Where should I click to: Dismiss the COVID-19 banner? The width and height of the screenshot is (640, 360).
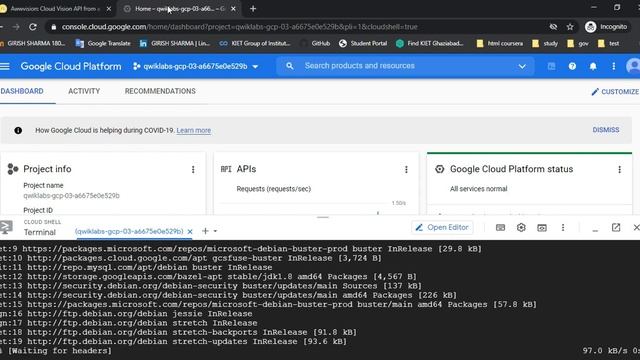pos(606,130)
